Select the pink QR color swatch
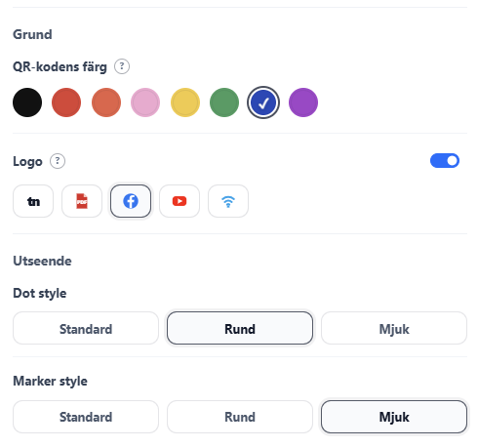The image size is (478, 448). click(145, 102)
